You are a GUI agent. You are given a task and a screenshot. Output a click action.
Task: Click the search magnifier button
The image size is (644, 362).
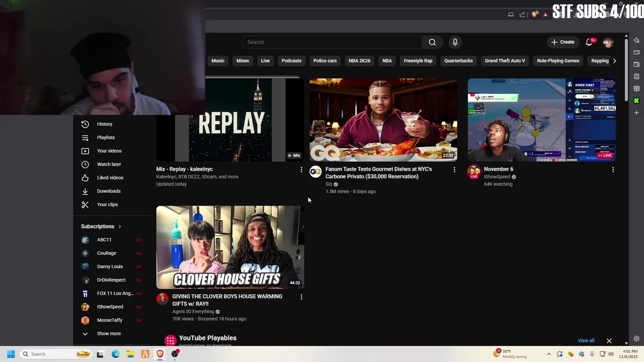[x=432, y=42]
